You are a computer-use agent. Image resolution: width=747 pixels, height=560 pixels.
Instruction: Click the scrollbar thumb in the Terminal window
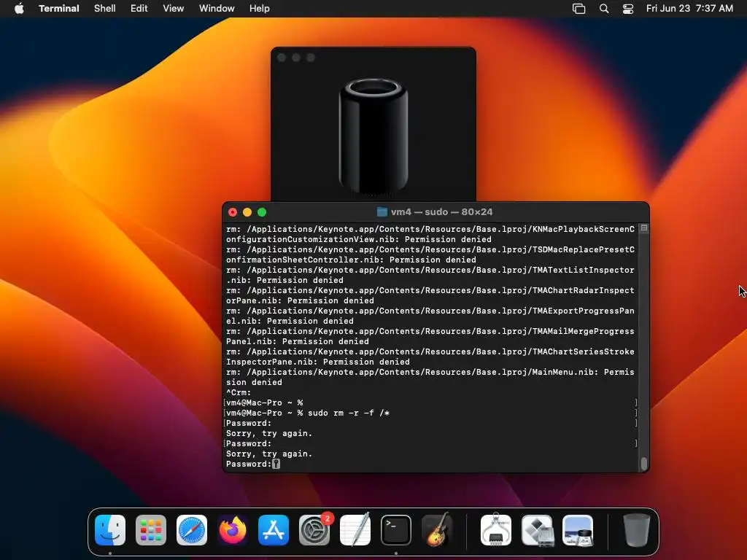pos(644,463)
